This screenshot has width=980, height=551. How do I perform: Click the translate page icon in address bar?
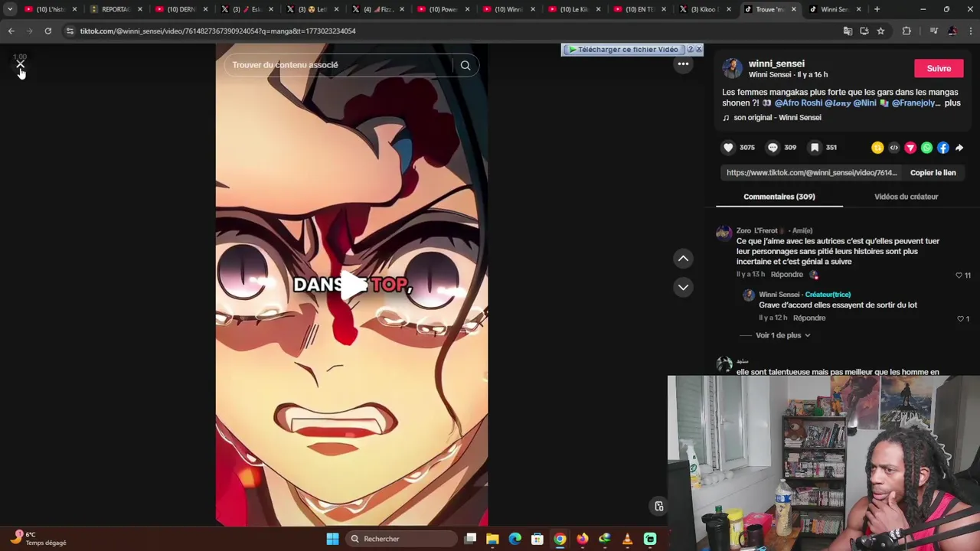click(x=848, y=31)
